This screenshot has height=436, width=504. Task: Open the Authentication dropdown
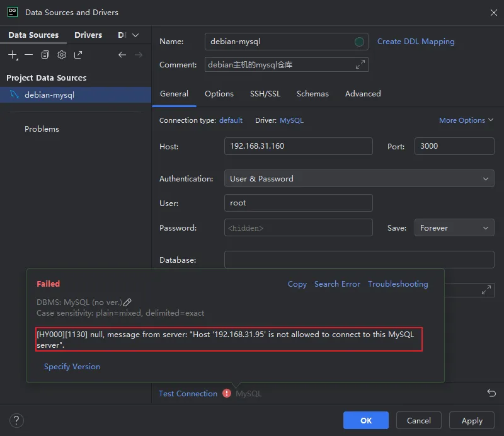[x=359, y=179]
